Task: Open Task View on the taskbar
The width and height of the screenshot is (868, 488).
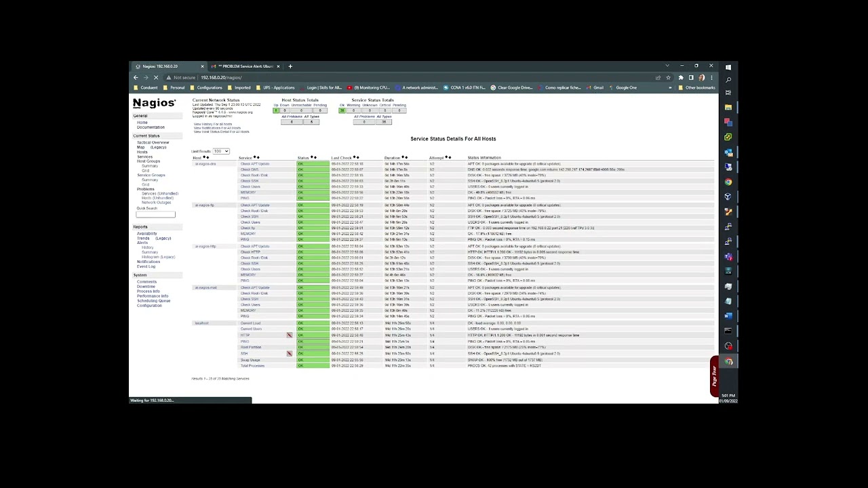Action: tap(728, 93)
